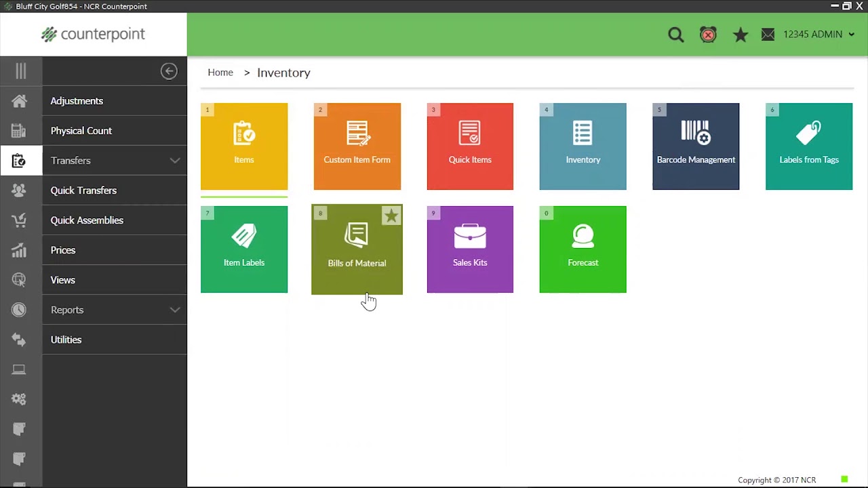Screen dimensions: 868x488
Task: Click the Home breadcrumb link
Action: 220,73
